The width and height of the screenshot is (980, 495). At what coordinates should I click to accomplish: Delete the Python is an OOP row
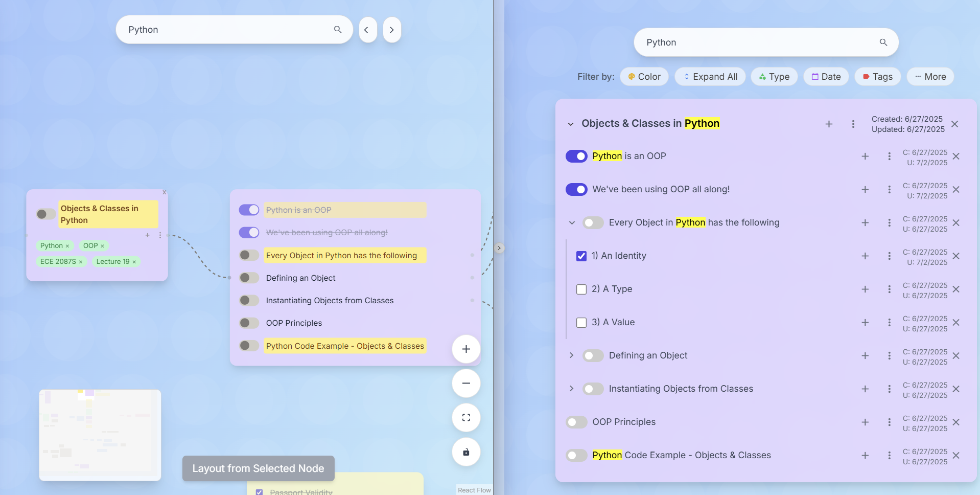tap(956, 156)
